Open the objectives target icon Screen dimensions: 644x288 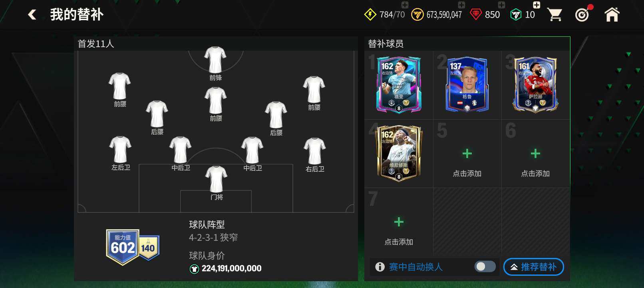tap(582, 14)
